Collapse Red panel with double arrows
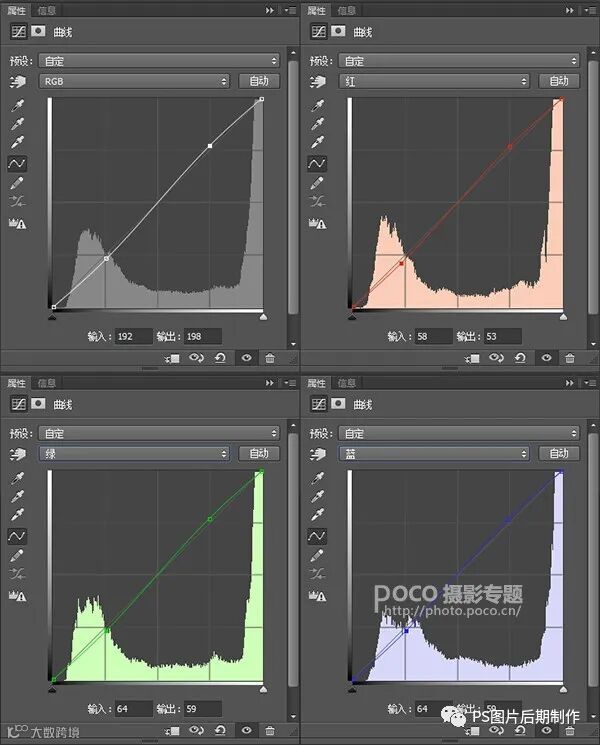Image resolution: width=600 pixels, height=745 pixels. point(570,10)
